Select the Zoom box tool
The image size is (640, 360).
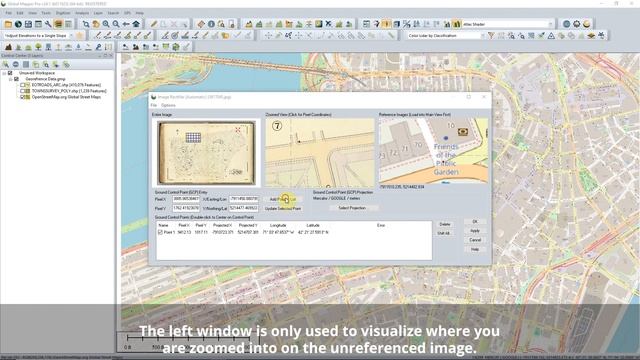click(x=86, y=24)
